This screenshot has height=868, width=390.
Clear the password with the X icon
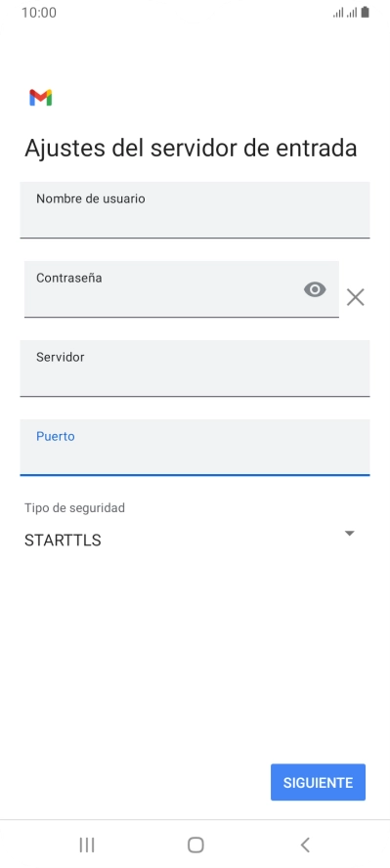[355, 297]
